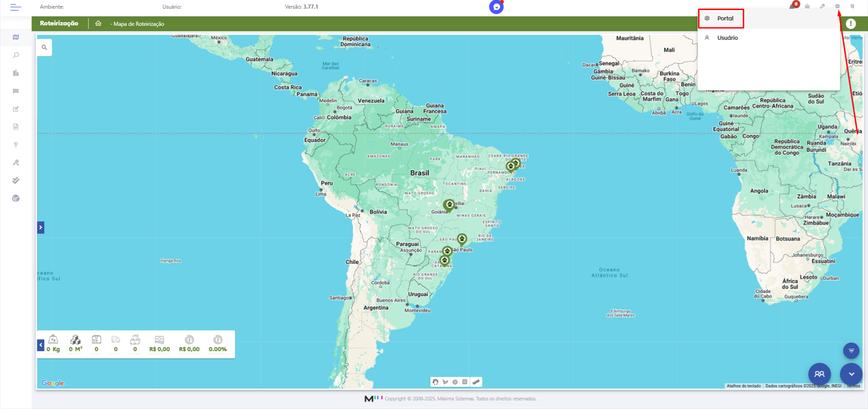Click the 0 Kg weight value
This screenshot has width=868, height=409.
point(53,349)
